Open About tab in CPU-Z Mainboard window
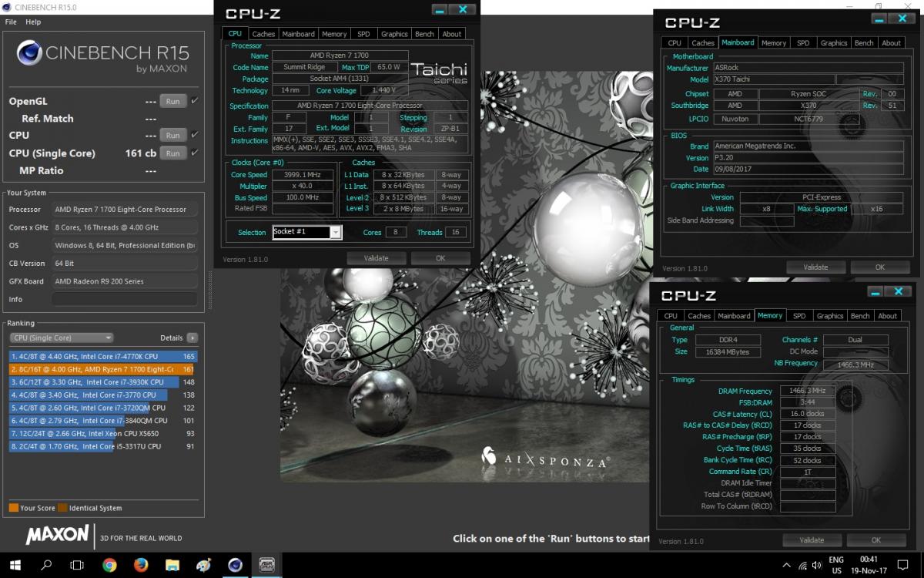Viewport: 924px width, 578px height. click(891, 43)
